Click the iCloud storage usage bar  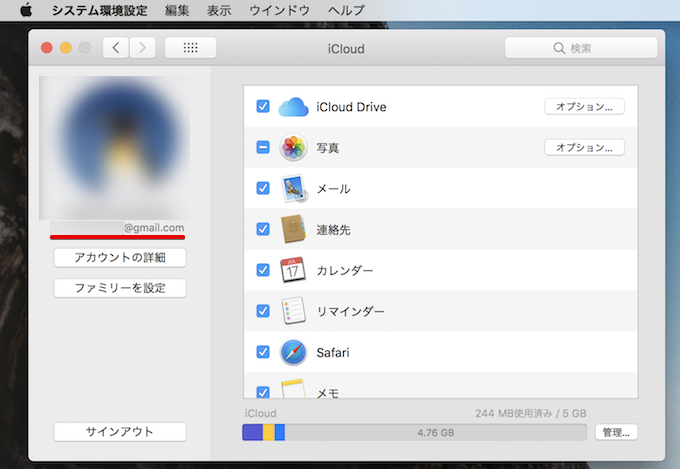tap(414, 432)
